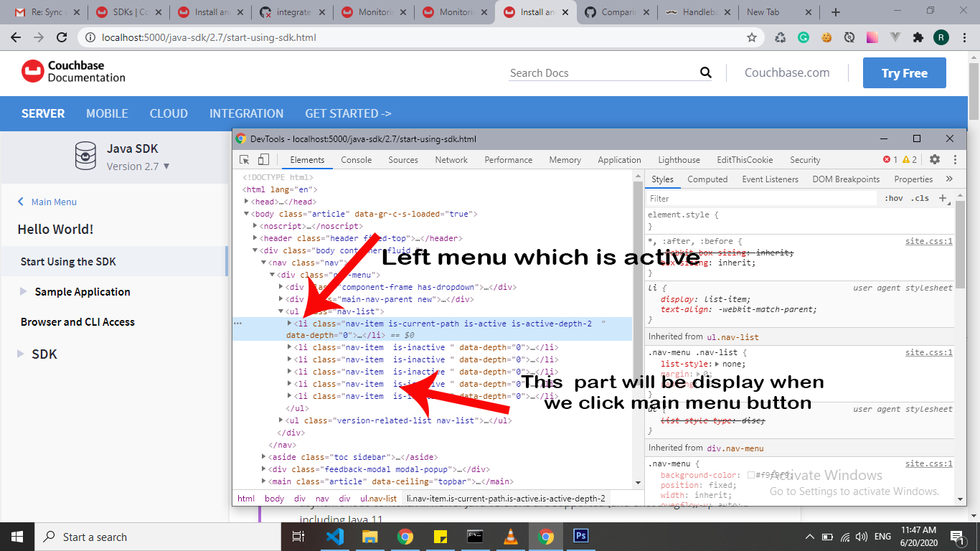
Task: Expand the head element node
Action: 248,202
